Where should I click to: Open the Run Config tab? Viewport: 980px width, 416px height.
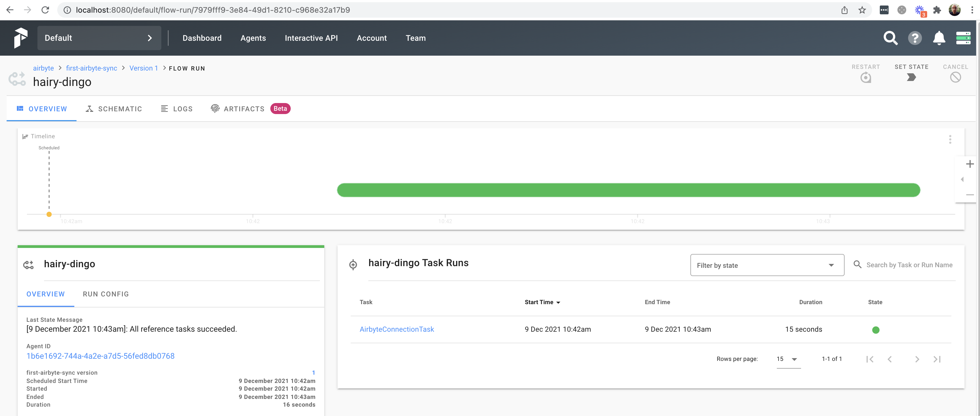click(x=106, y=294)
